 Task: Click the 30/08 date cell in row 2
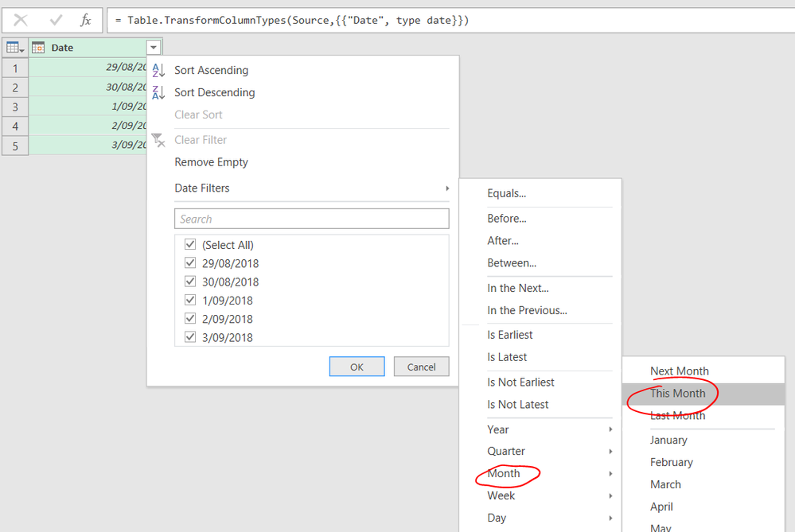(x=88, y=87)
